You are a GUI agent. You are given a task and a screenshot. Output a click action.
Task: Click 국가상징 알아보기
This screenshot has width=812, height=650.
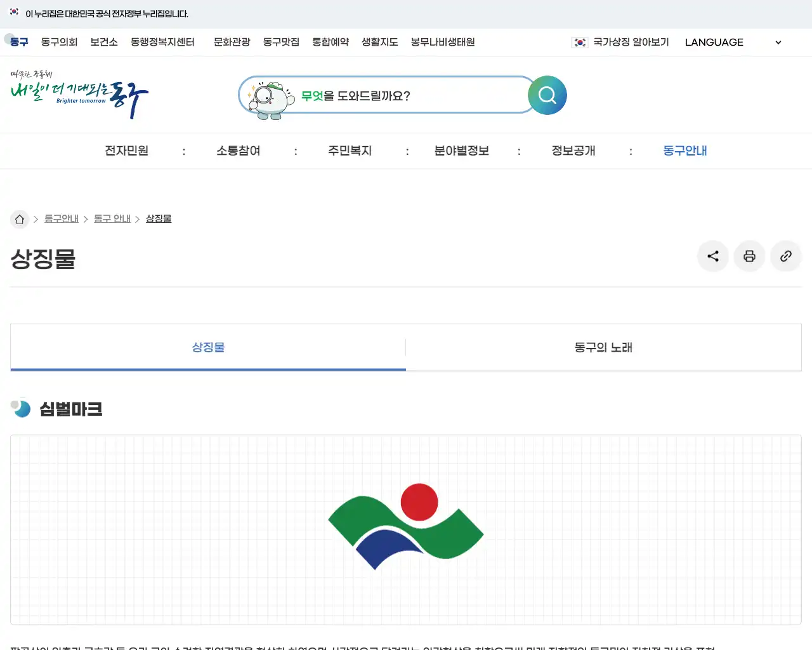(x=630, y=42)
